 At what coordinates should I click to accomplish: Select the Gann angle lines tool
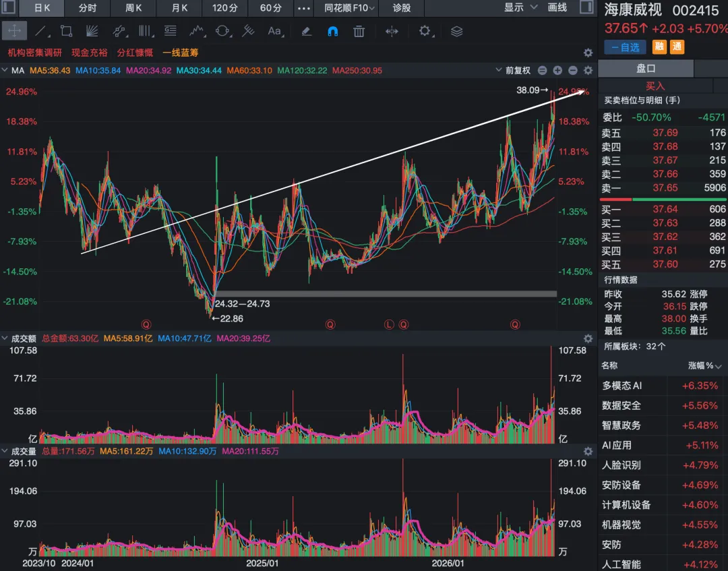pos(248,31)
